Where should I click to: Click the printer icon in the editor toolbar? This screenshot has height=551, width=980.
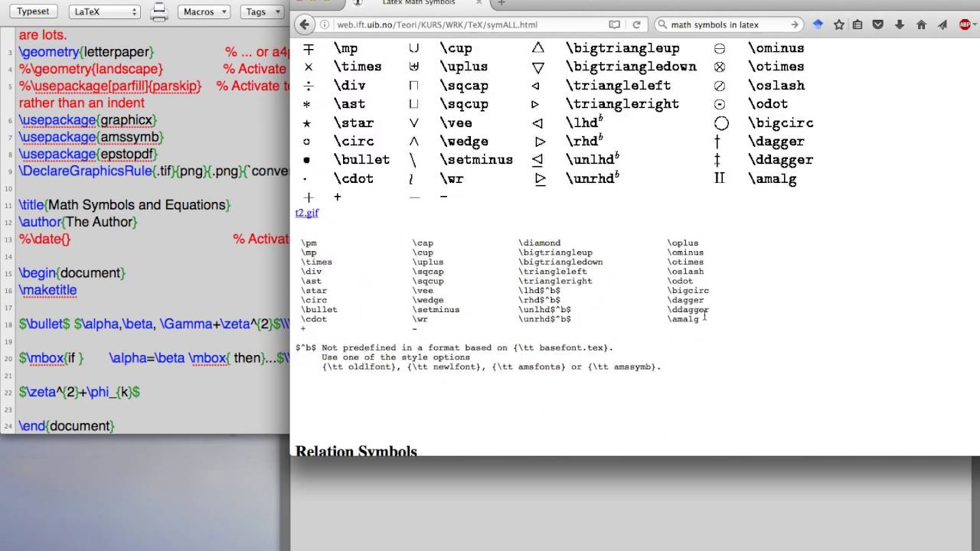[x=158, y=11]
